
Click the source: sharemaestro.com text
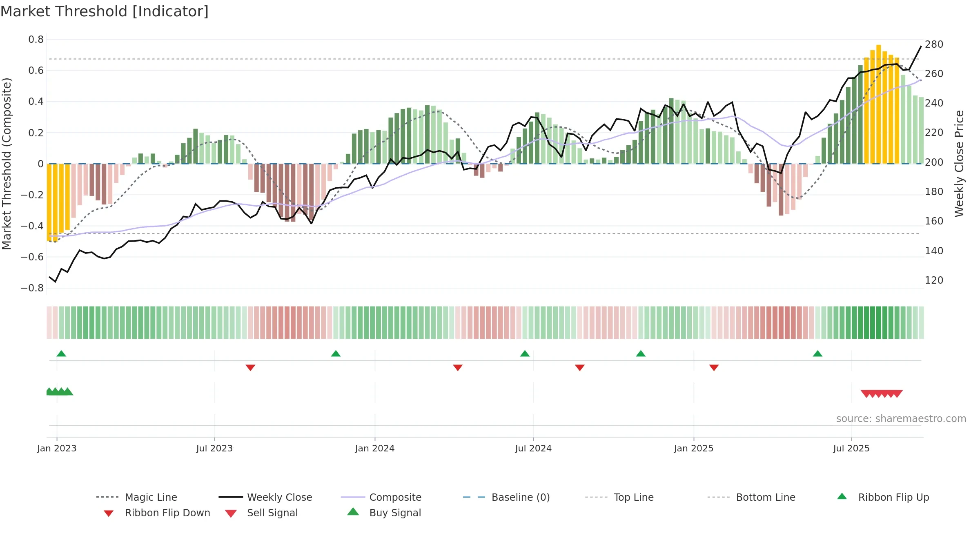tap(901, 419)
